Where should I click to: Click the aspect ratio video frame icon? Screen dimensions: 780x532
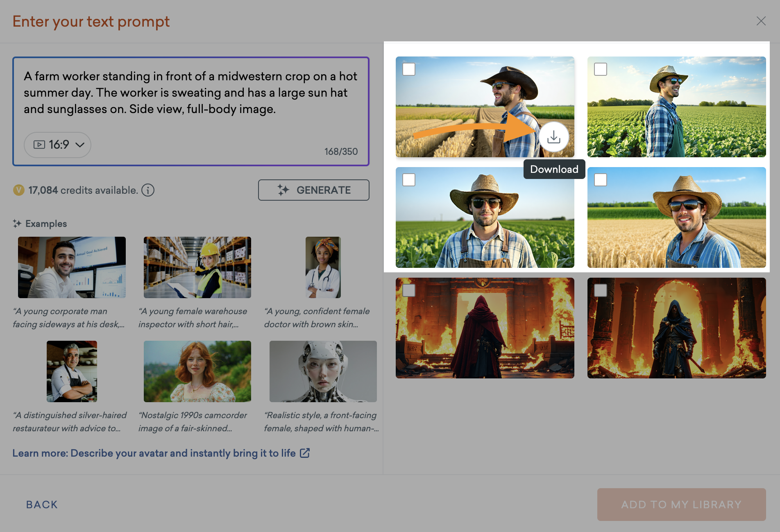tap(39, 145)
